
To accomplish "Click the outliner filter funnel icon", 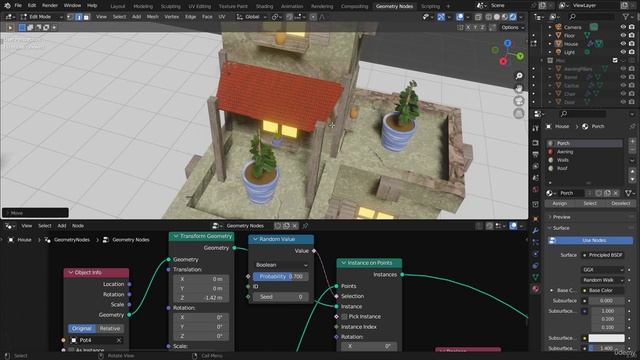I will [x=625, y=17].
